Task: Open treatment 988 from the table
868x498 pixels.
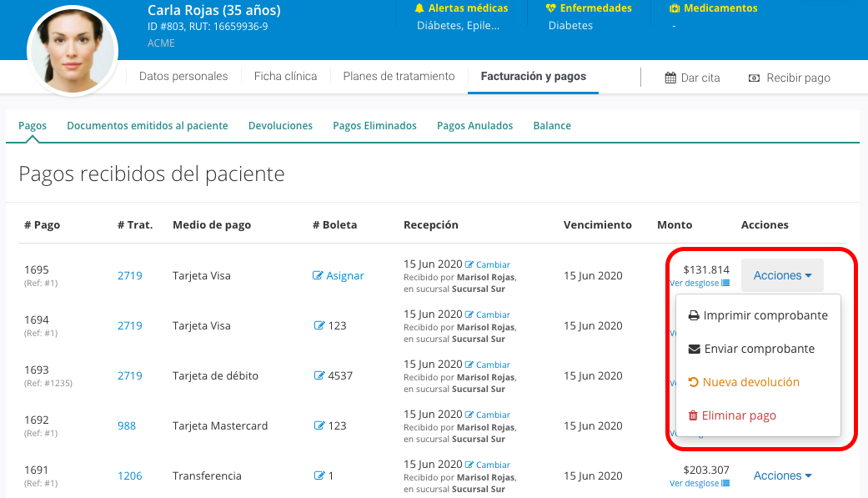Action: point(126,425)
